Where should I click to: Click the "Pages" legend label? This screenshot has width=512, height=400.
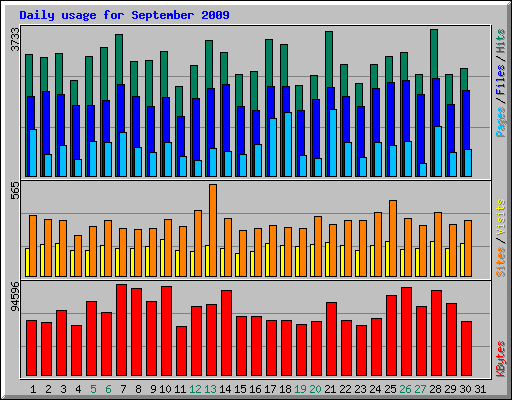click(501, 122)
